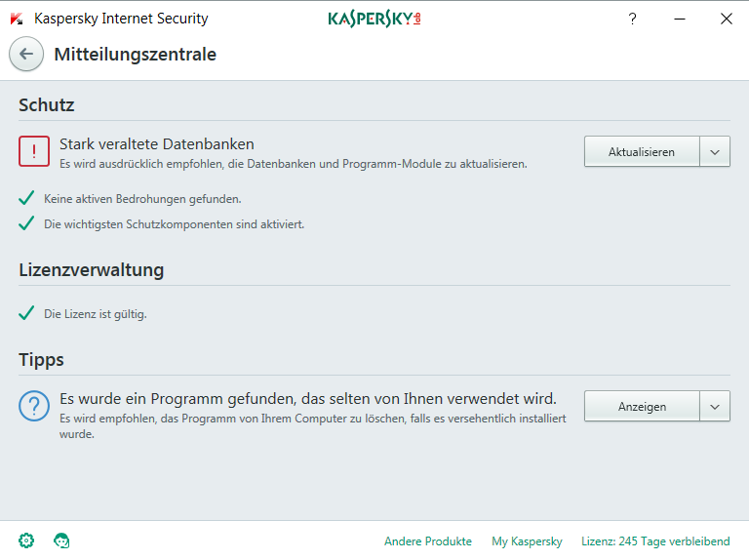This screenshot has width=749, height=560.
Task: Click the Kaspersky red K app icon
Action: click(x=17, y=19)
